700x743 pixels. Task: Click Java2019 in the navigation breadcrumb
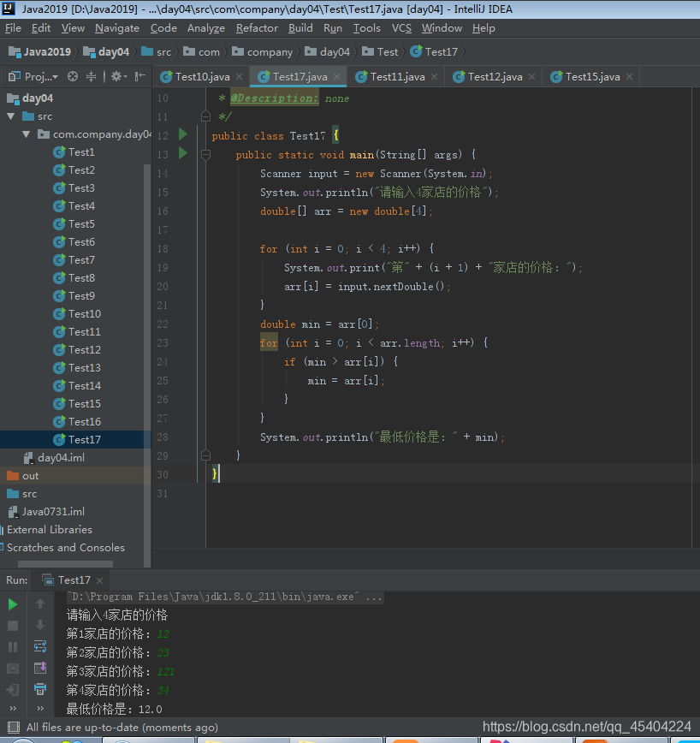pyautogui.click(x=39, y=51)
